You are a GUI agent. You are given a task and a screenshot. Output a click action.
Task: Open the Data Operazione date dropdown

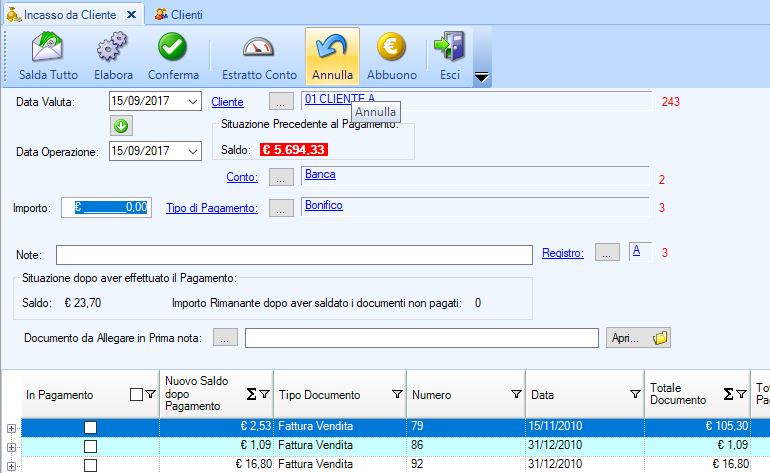click(193, 151)
